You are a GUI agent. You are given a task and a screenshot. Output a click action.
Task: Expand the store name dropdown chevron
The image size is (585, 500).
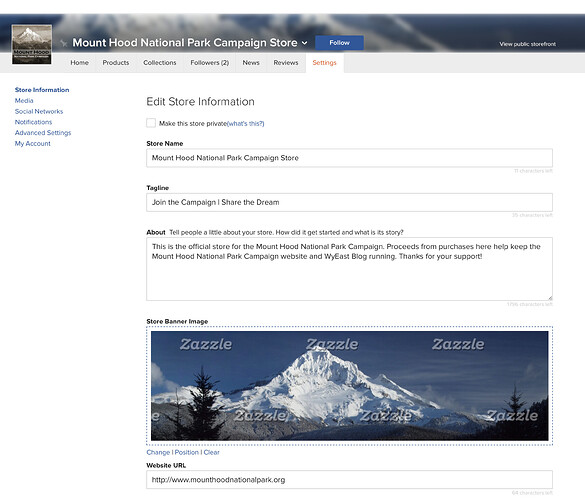click(304, 43)
